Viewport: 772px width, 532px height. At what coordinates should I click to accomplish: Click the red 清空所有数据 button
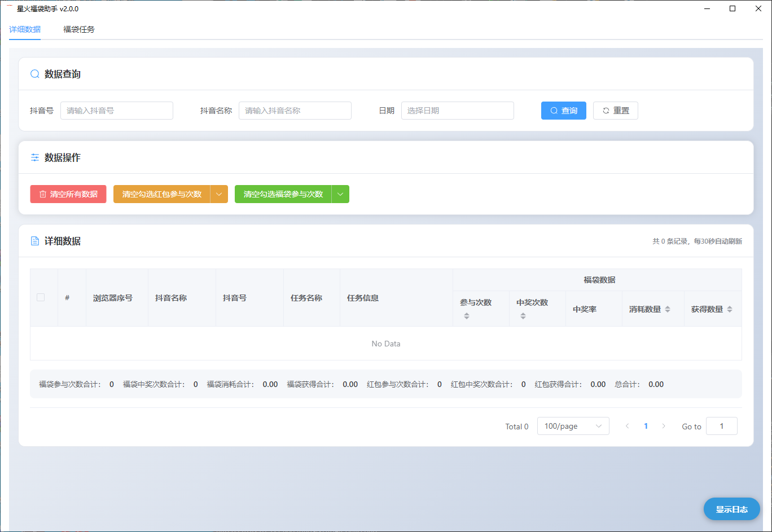68,194
